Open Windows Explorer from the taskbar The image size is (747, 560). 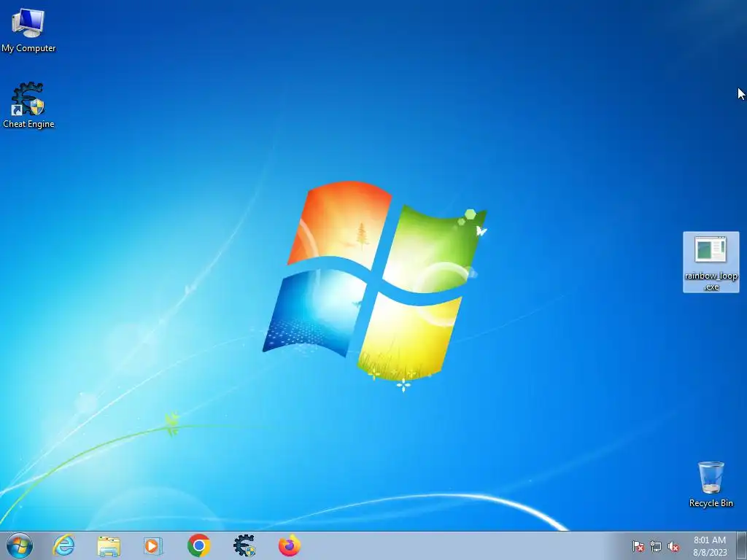tap(109, 545)
